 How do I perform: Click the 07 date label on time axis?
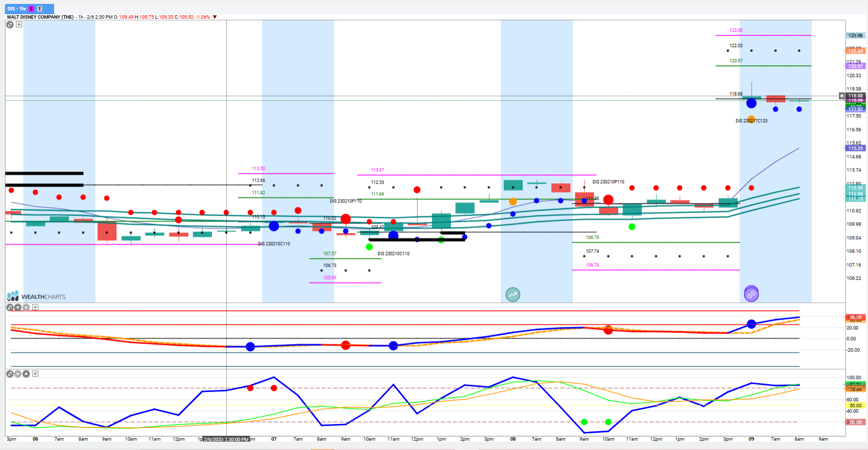tap(274, 439)
